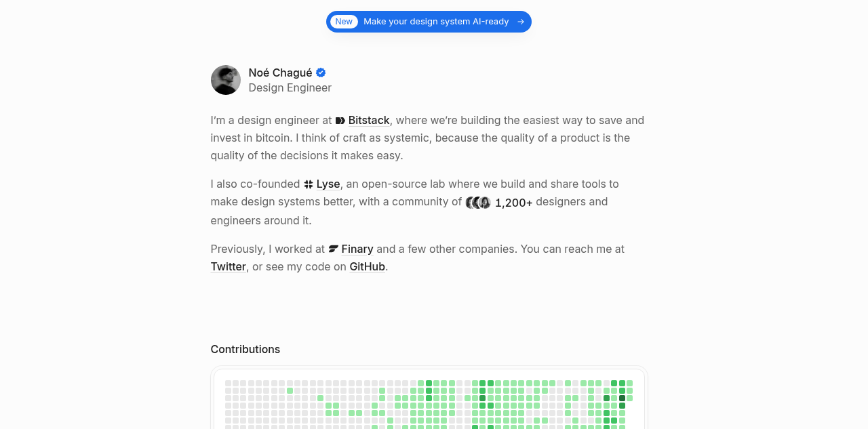Click the Bitstack logo icon
This screenshot has height=429, width=868.
pyautogui.click(x=340, y=121)
